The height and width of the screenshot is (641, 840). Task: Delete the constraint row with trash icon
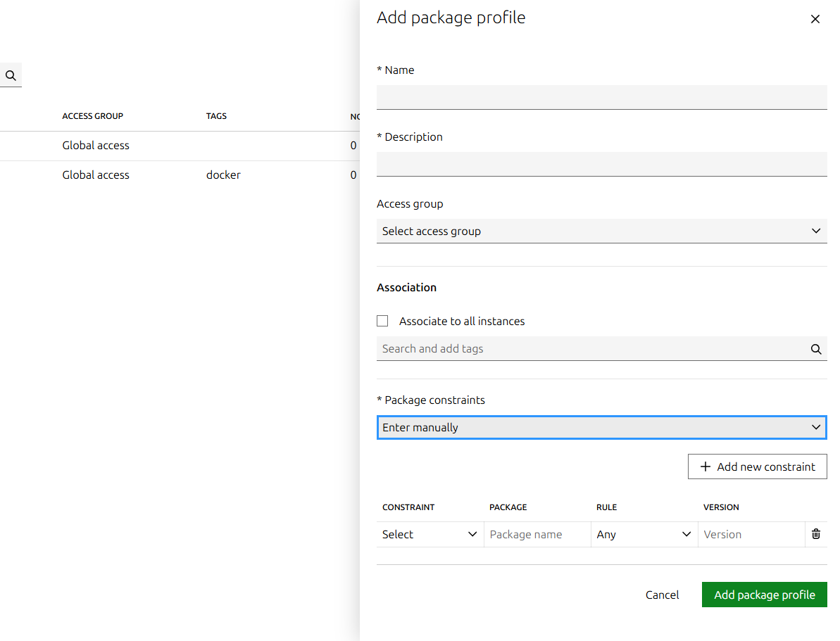(x=815, y=534)
